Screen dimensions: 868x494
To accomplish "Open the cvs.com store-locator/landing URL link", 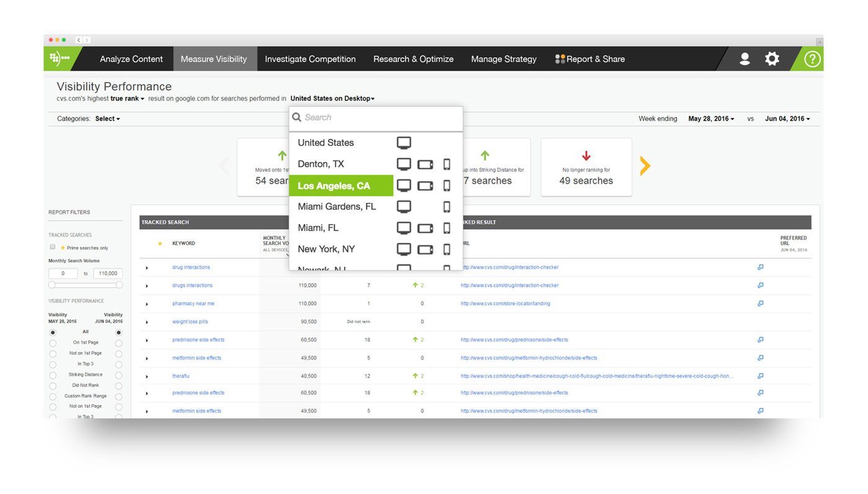I will click(505, 303).
